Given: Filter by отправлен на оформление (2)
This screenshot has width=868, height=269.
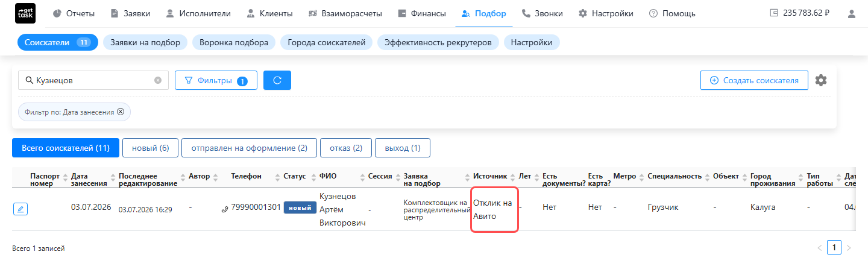Looking at the screenshot, I should (250, 148).
